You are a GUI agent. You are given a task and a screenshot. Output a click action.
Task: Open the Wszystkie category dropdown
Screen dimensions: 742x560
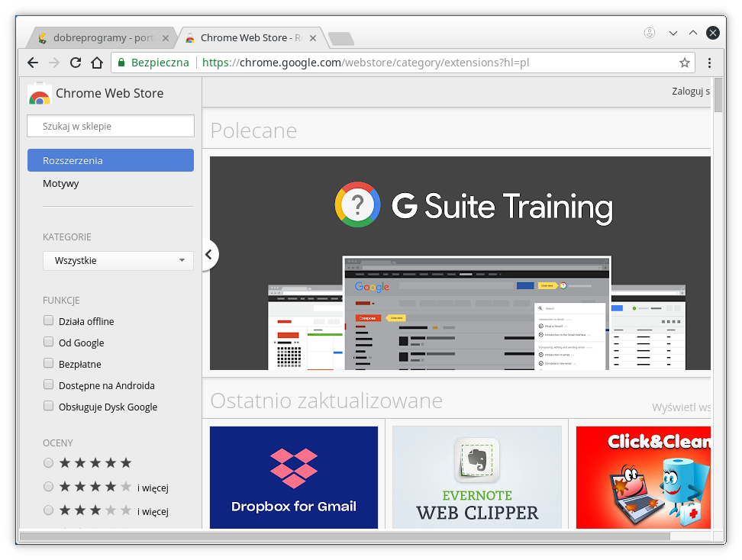(118, 260)
